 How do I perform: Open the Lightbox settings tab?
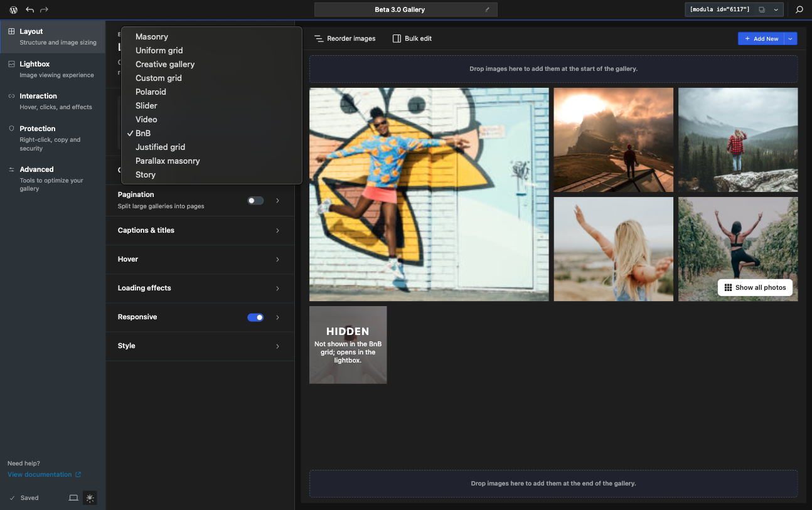[x=53, y=69]
